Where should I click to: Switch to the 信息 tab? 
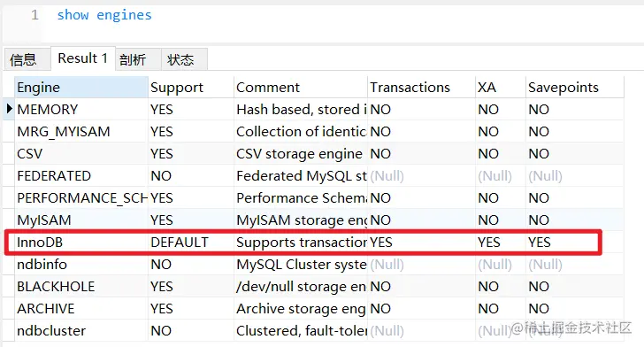[x=23, y=59]
